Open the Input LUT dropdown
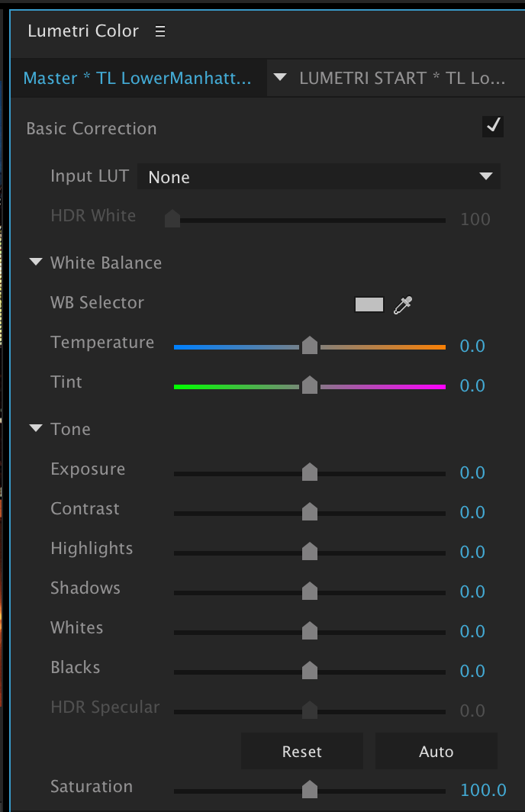Image resolution: width=525 pixels, height=812 pixels. (319, 176)
